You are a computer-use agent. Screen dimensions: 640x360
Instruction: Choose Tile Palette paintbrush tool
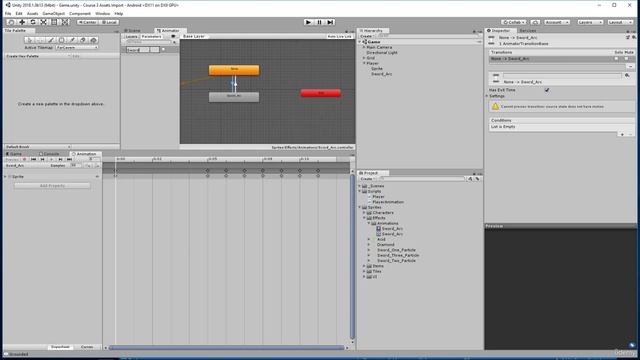51,40
